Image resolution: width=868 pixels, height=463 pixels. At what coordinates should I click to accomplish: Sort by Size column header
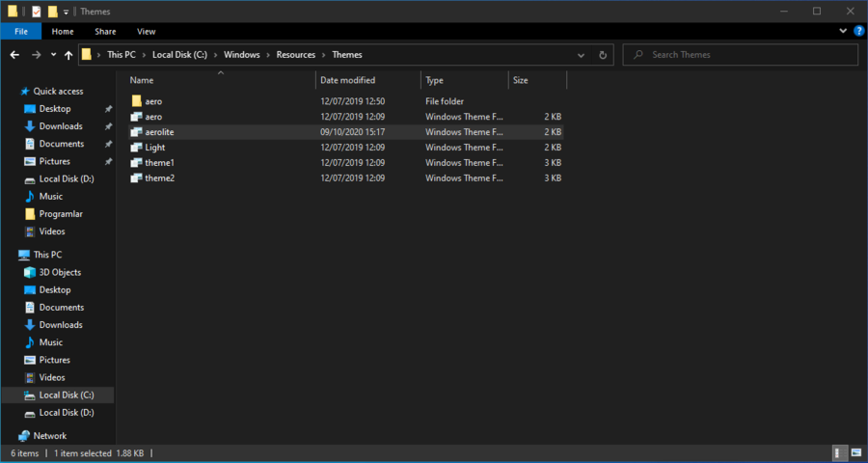537,80
